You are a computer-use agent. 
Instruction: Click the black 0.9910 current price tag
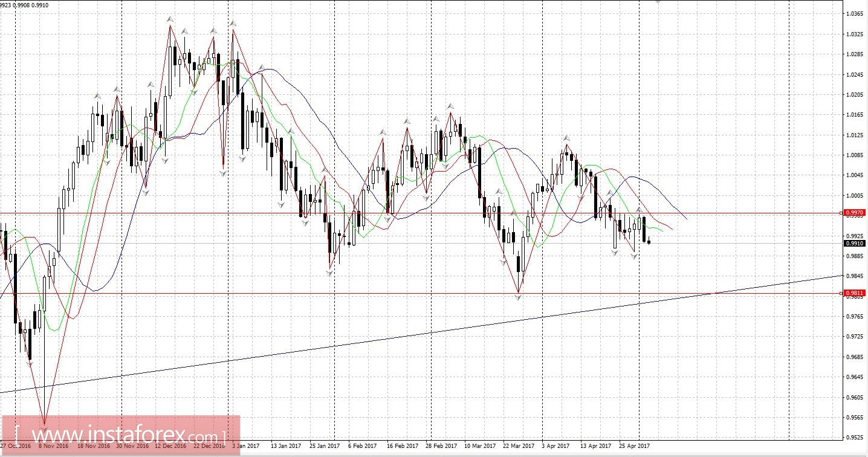tap(855, 243)
